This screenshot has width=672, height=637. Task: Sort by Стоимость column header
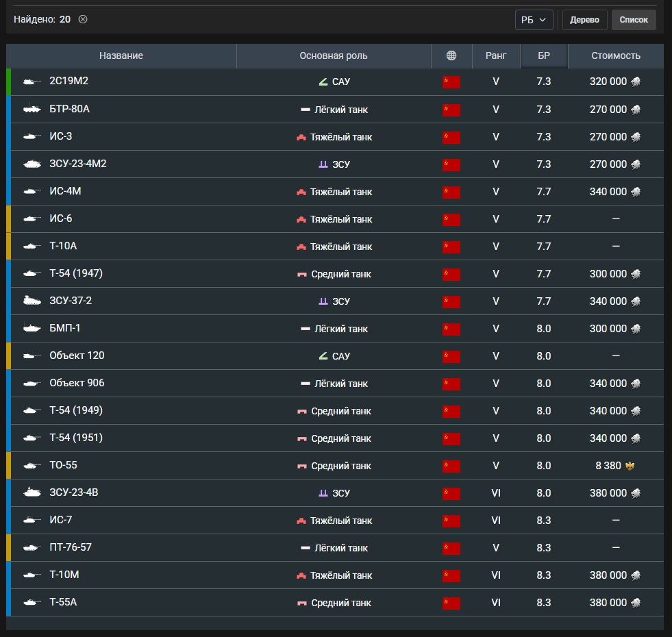click(616, 56)
